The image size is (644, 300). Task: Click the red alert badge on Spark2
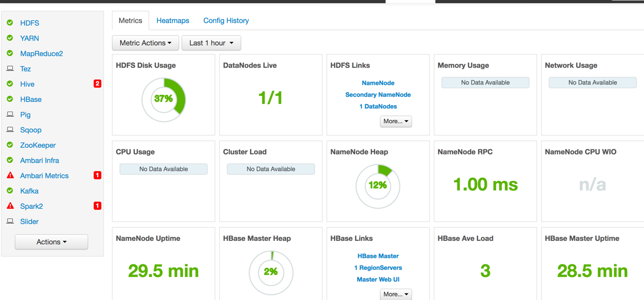97,206
